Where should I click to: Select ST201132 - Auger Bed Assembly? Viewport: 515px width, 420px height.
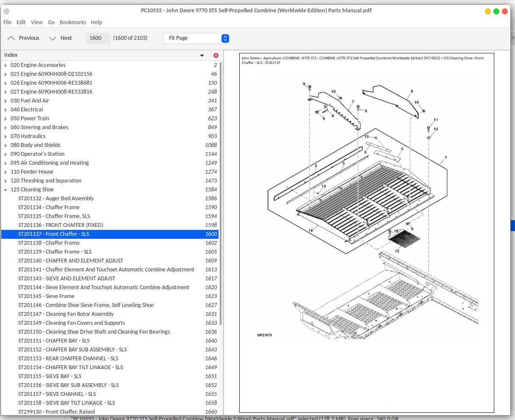(x=56, y=199)
